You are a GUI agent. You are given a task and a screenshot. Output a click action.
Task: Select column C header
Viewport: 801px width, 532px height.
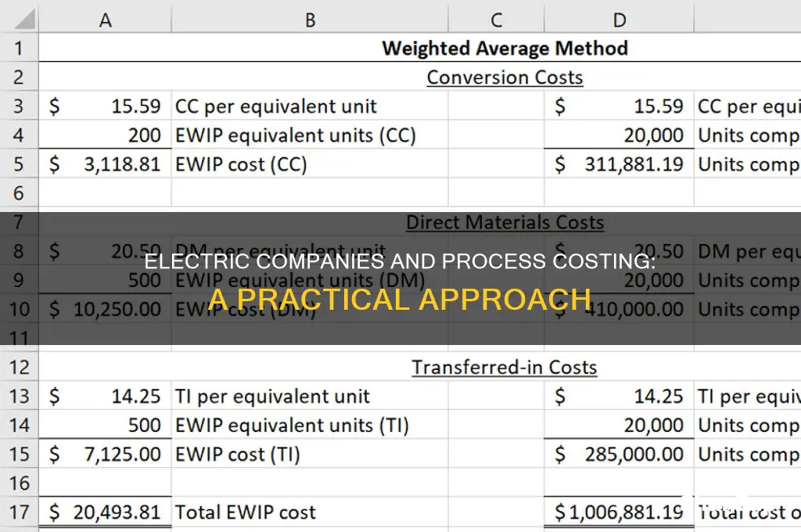(x=496, y=20)
